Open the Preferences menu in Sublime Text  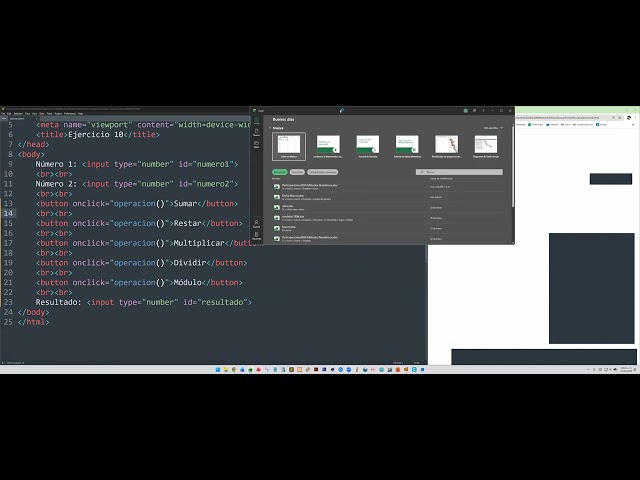click(x=70, y=113)
